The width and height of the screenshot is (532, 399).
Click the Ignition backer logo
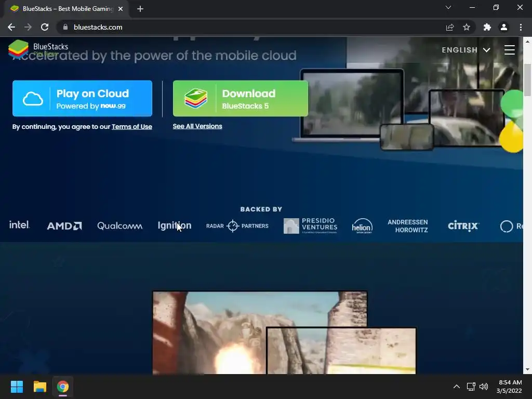pos(175,225)
